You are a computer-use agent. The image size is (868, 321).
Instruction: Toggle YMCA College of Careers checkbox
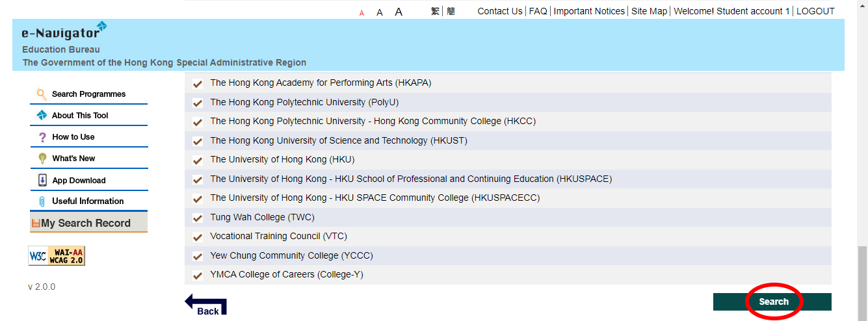pyautogui.click(x=198, y=275)
